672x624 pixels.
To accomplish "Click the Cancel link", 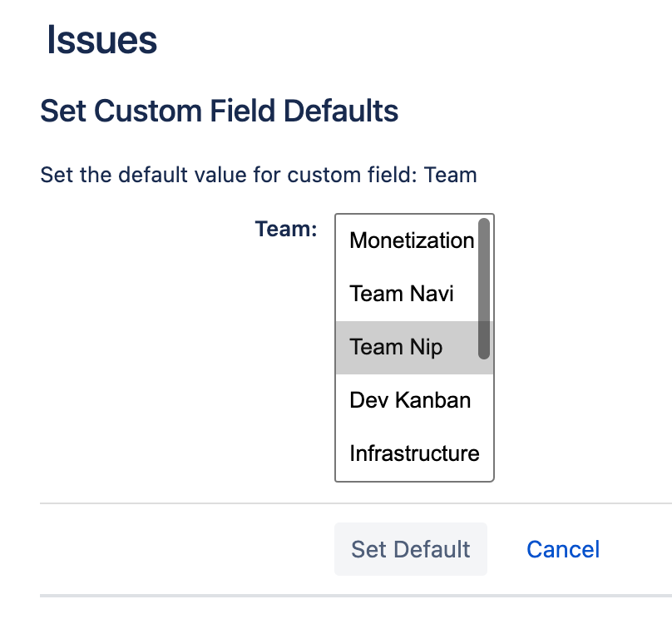I will coord(563,549).
